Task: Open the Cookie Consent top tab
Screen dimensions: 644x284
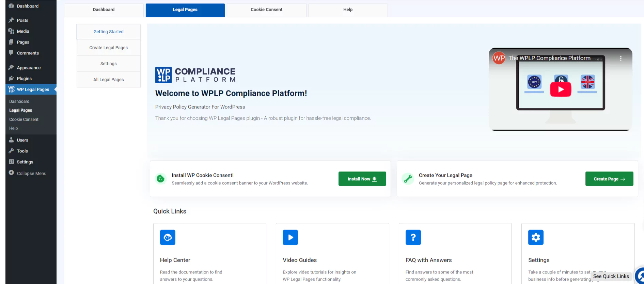Action: pyautogui.click(x=266, y=10)
